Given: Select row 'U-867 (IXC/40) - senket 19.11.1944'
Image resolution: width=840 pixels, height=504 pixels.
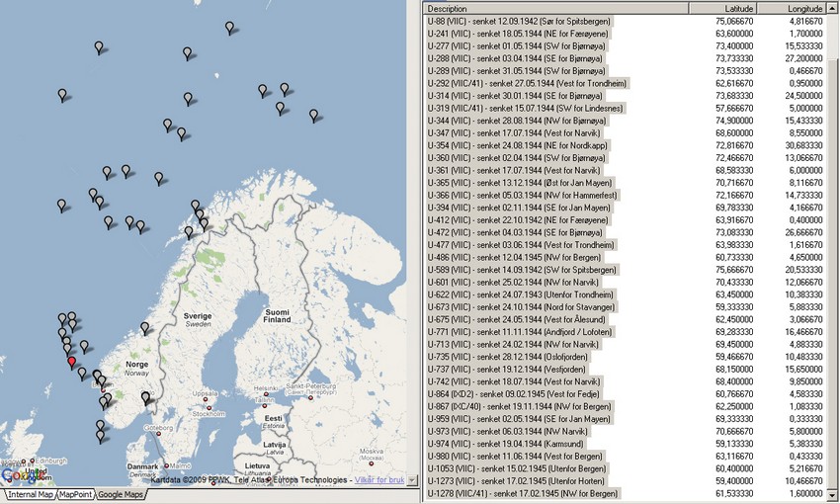Looking at the screenshot, I should point(626,406).
